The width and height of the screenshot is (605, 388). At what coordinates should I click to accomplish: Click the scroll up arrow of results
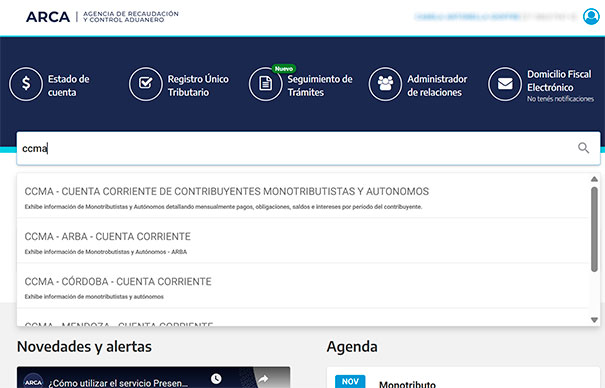tap(594, 179)
